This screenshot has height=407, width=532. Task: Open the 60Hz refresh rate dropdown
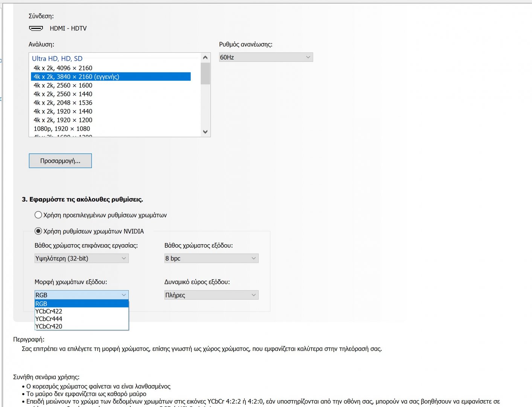pyautogui.click(x=266, y=57)
